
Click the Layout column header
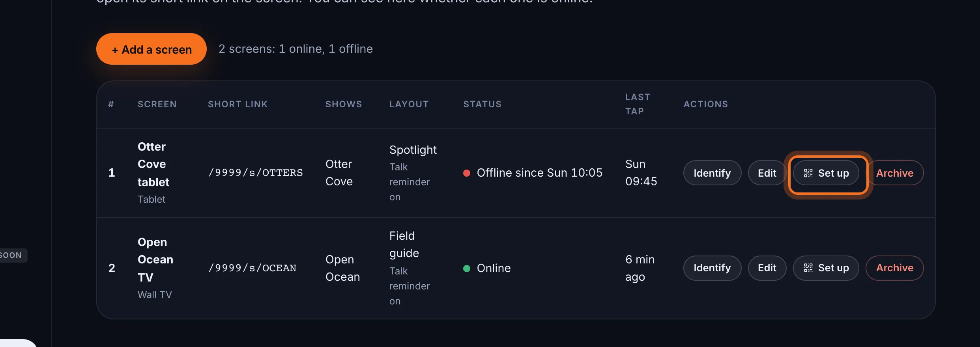click(409, 104)
